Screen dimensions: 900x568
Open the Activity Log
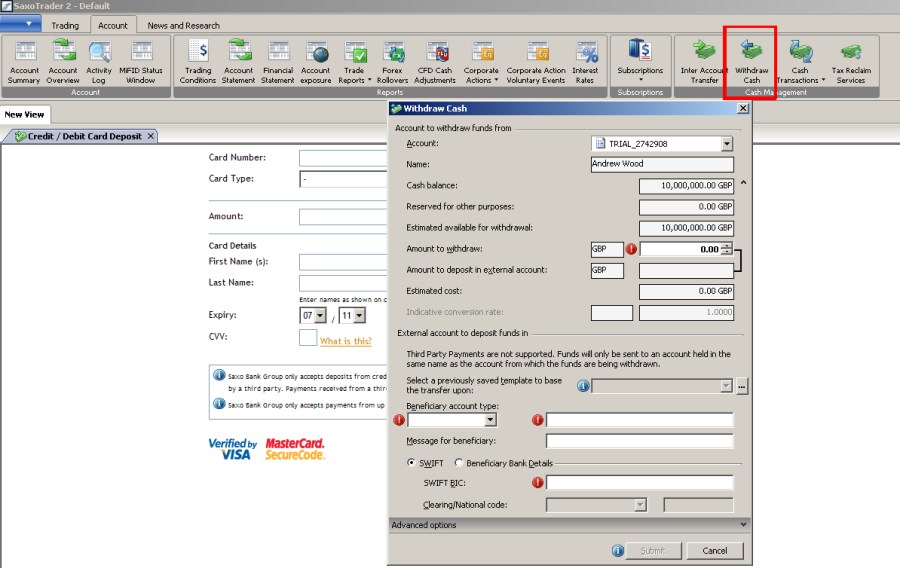click(x=99, y=63)
